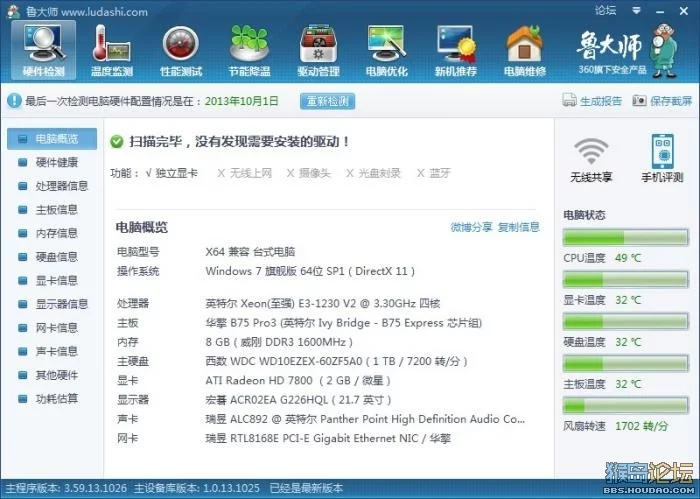Click the 重新检测 rescan button
700x499 pixels.
click(x=328, y=101)
